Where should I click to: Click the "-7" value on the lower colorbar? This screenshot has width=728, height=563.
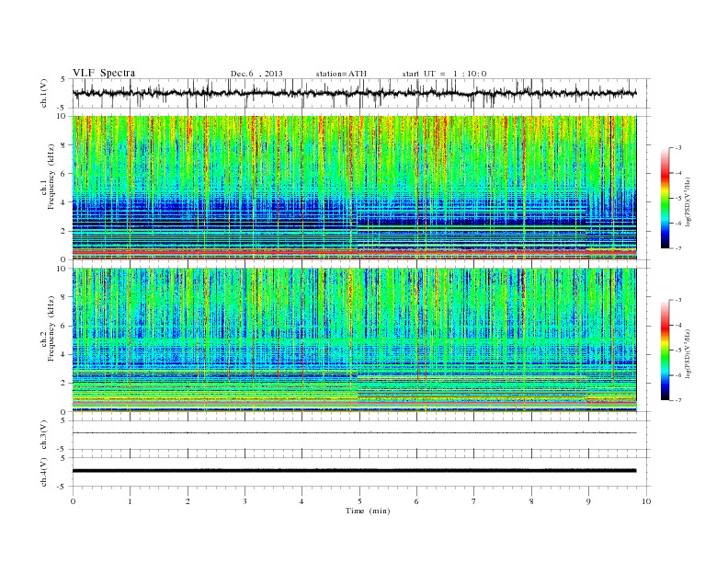tap(678, 400)
